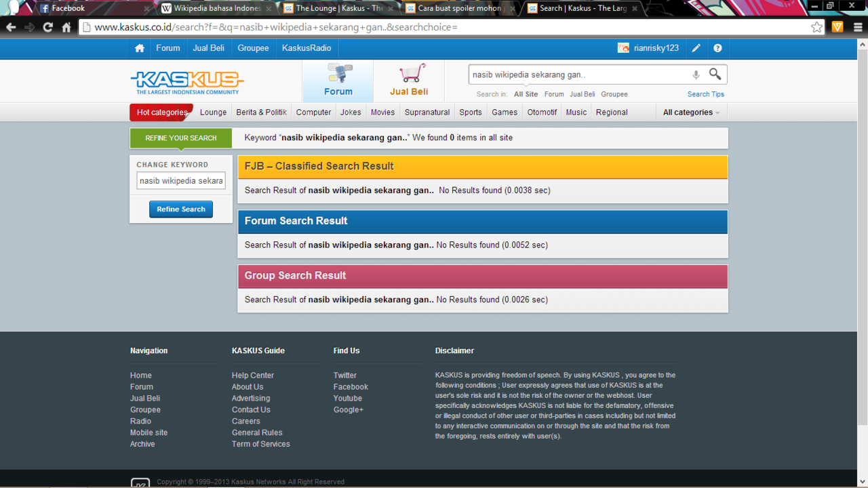Click Forum Search Result header
The width and height of the screenshot is (868, 488).
coord(483,221)
